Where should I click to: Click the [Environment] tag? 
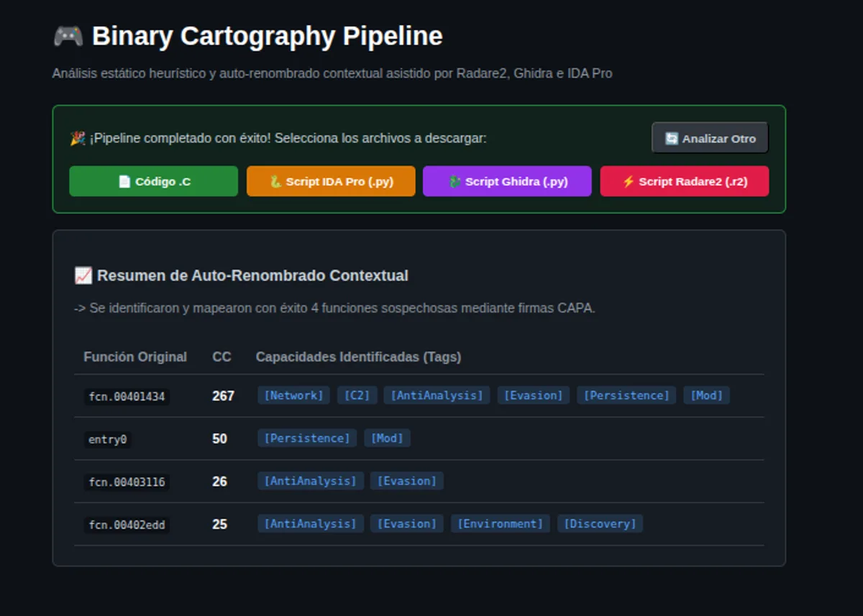501,523
